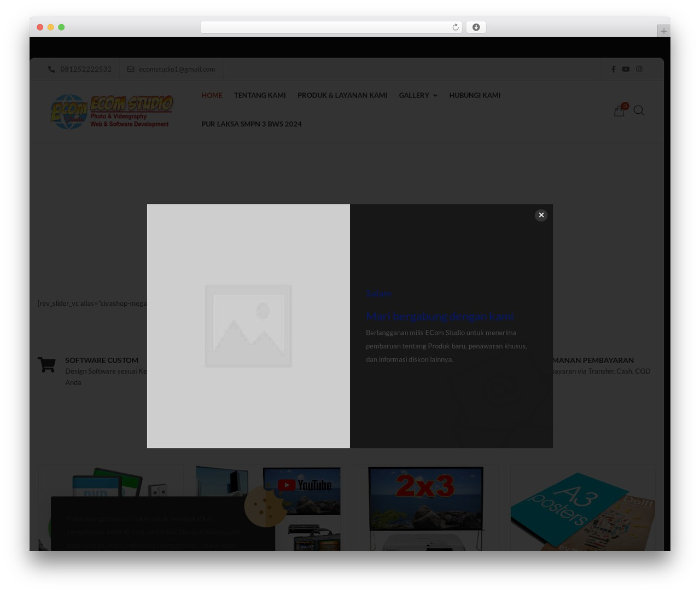
Task: Click the 'Mari bergabung dengan kami' heading
Action: [440, 316]
